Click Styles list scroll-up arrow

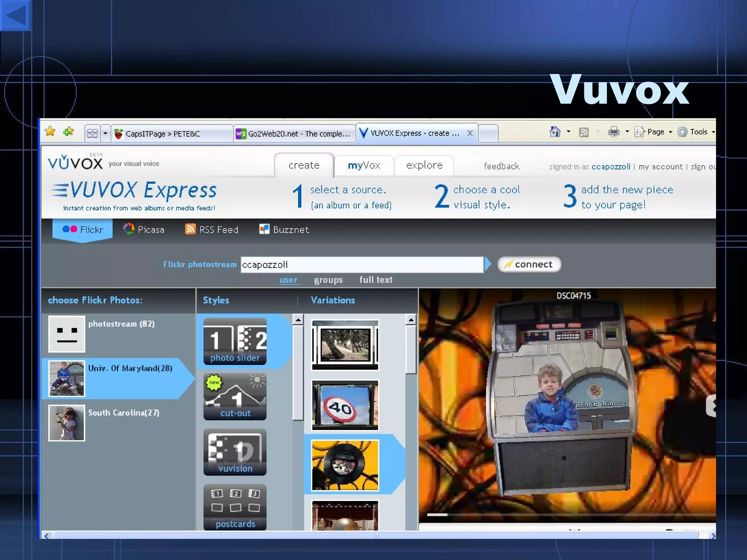298,320
